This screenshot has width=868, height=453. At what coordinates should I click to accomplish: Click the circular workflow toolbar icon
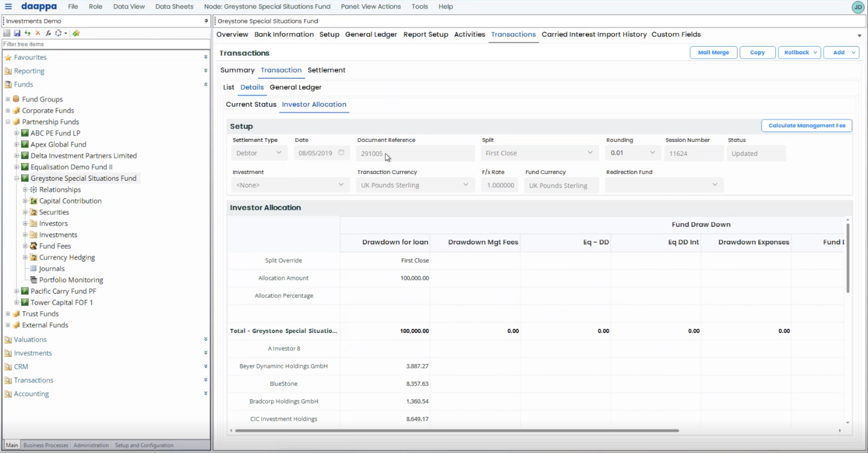coord(58,33)
